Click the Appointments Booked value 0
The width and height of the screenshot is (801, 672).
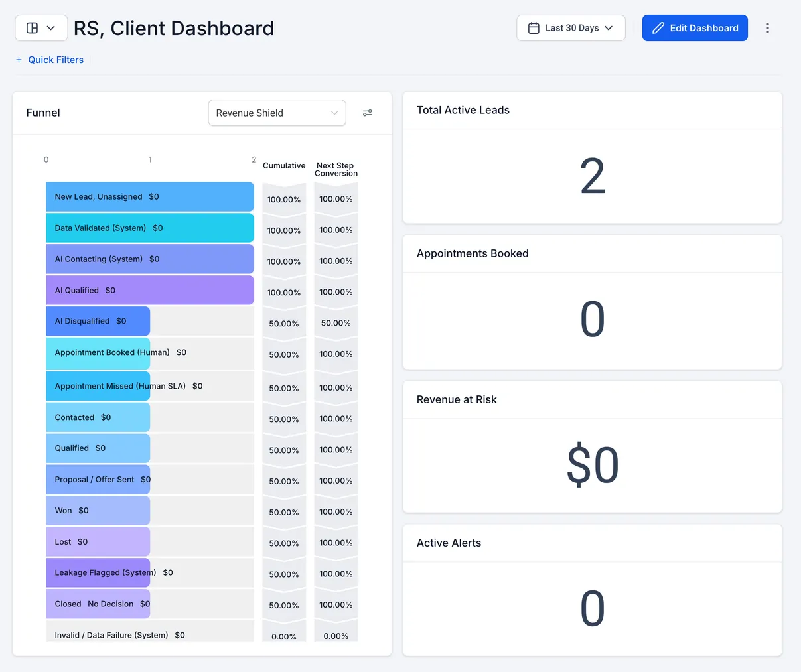593,320
